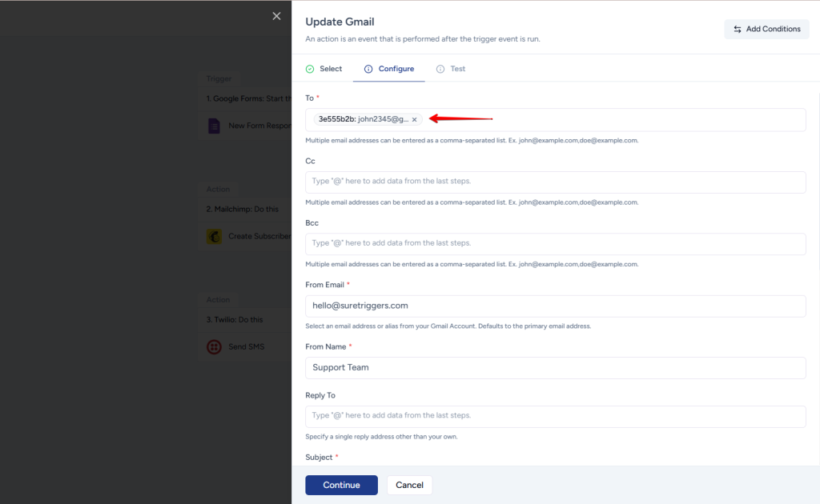Click the green checkmark icon beside Select

point(310,69)
